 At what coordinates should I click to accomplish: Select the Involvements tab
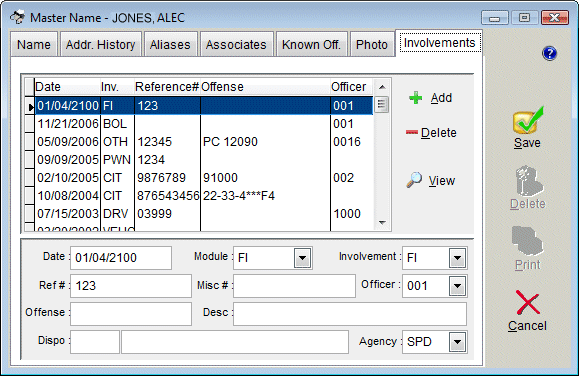click(439, 43)
